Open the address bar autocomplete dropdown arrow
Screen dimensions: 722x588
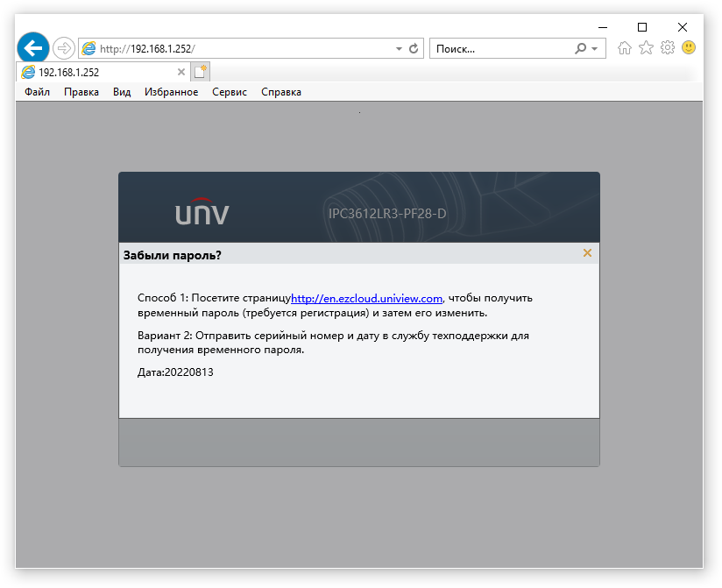tap(399, 49)
